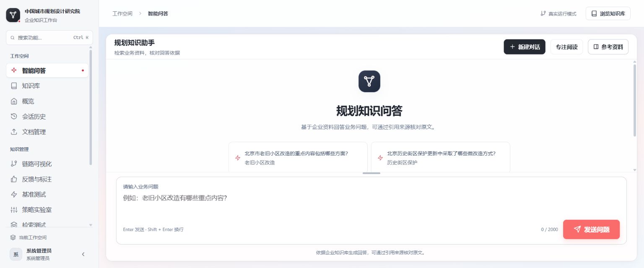Click the upload icon beside 文档管理
The image size is (644, 268).
click(14, 132)
